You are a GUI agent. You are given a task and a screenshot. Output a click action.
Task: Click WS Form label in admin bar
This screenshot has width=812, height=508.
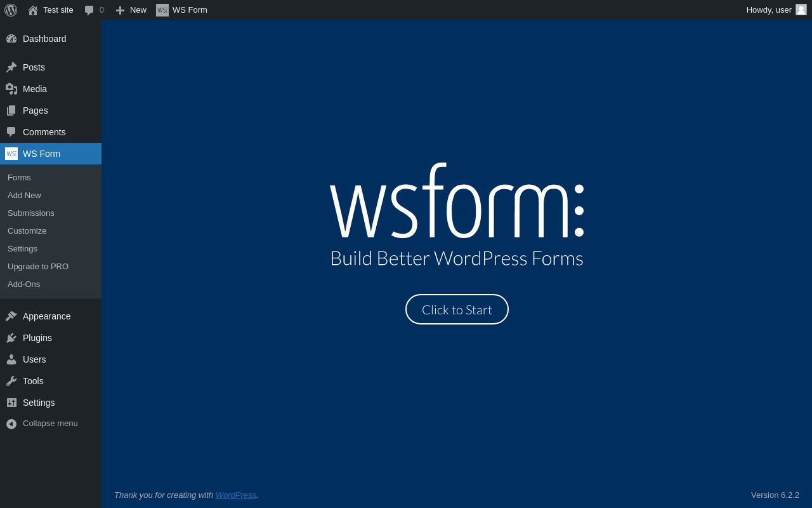(190, 10)
